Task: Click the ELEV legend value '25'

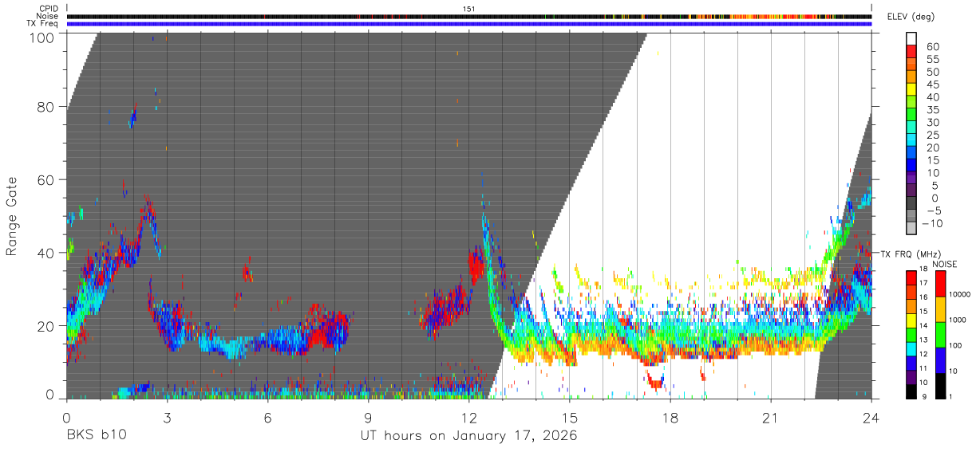Action: (x=931, y=135)
